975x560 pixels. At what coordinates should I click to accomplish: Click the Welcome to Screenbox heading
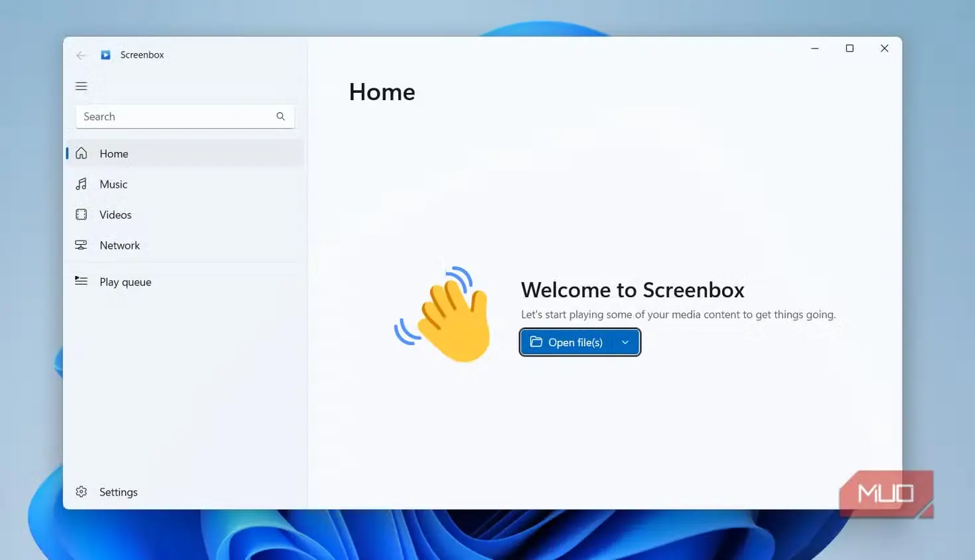pyautogui.click(x=633, y=290)
